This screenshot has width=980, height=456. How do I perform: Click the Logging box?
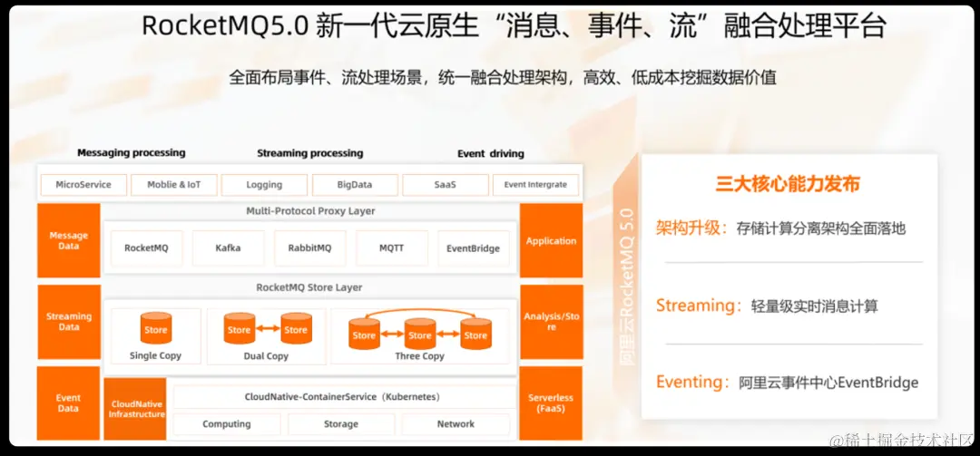coord(264,185)
